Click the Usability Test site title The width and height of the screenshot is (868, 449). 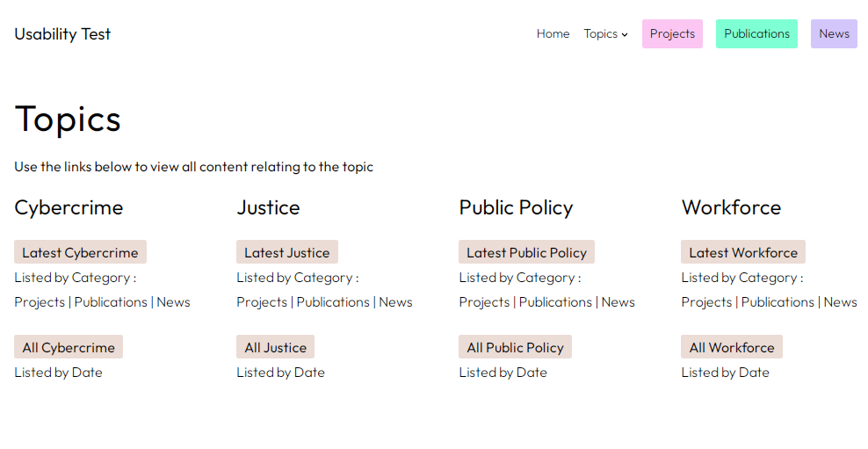62,34
